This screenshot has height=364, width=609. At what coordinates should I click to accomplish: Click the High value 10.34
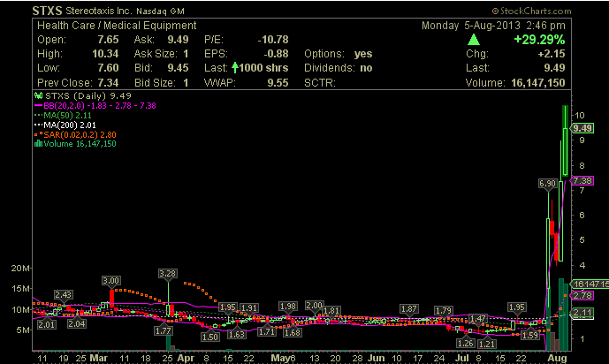105,54
